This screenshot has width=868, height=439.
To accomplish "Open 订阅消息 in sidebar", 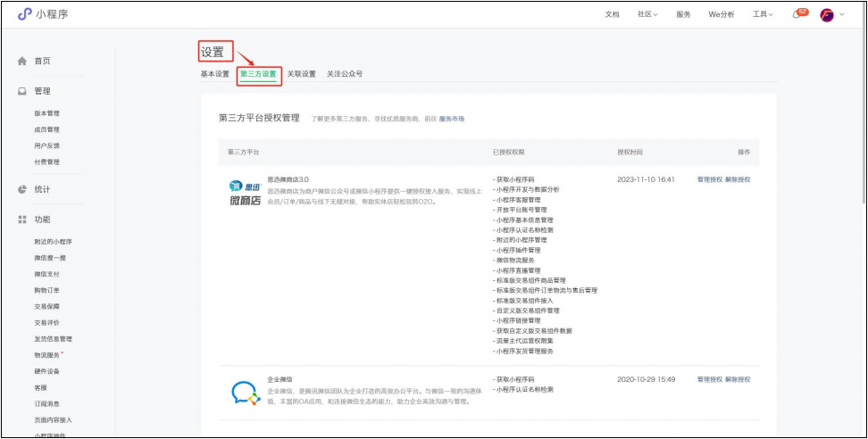I will (46, 403).
